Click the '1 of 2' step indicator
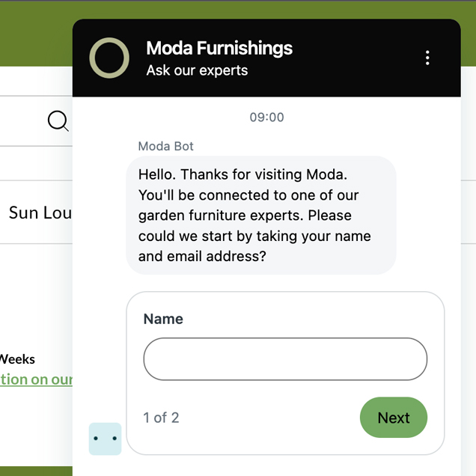The image size is (476, 476). click(x=161, y=418)
